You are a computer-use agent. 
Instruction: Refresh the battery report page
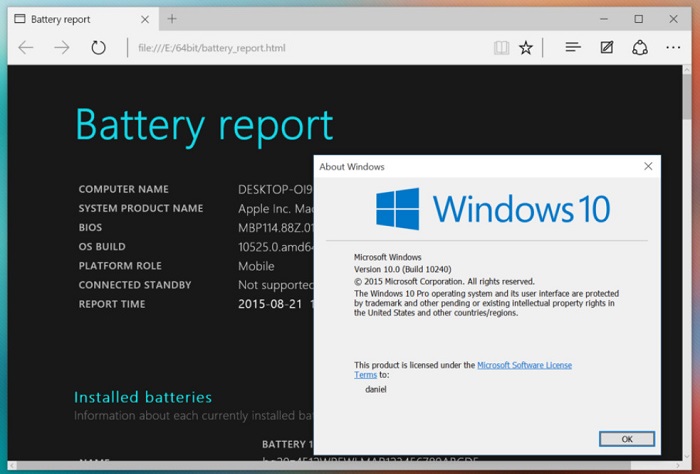tap(98, 47)
